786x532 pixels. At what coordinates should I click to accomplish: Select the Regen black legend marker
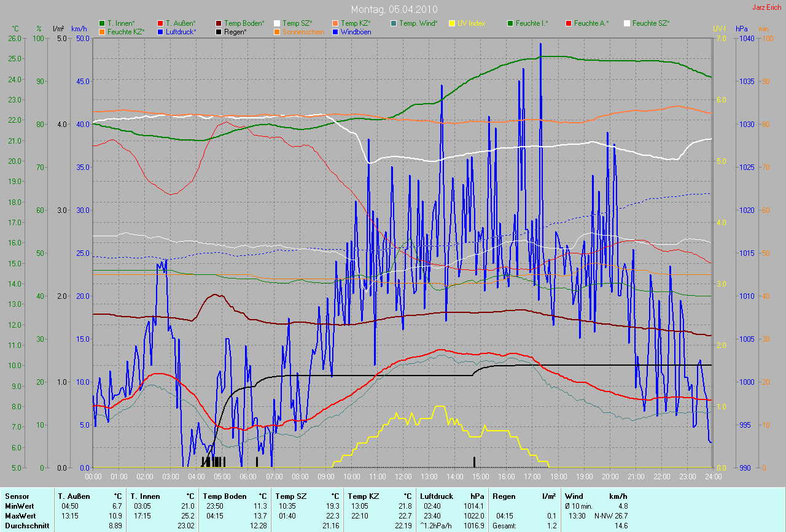click(219, 32)
